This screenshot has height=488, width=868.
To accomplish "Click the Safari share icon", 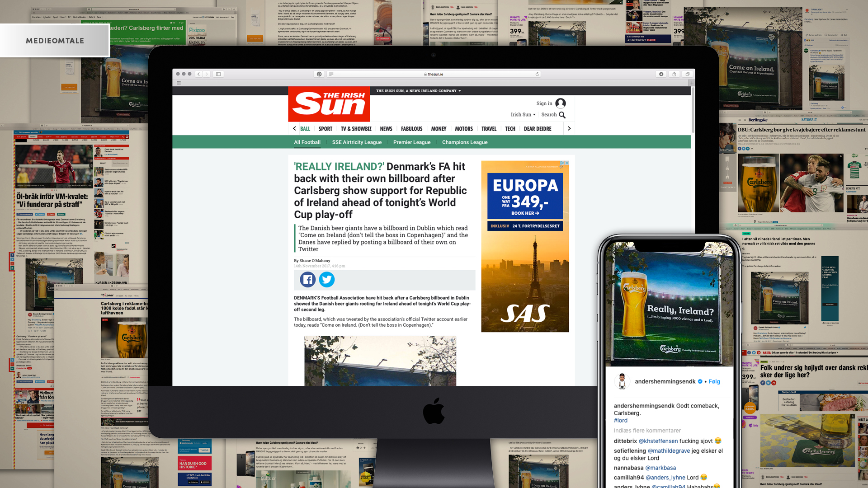I will pos(674,74).
